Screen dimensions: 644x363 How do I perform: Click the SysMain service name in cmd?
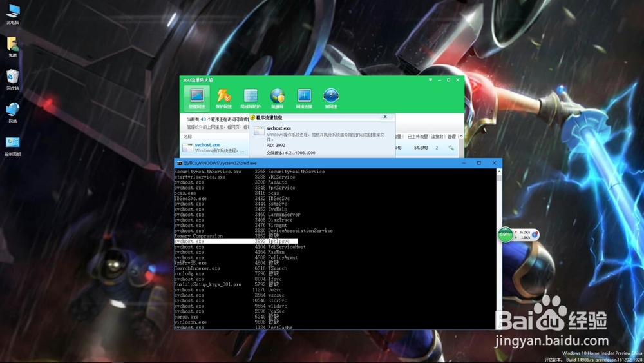tap(278, 209)
